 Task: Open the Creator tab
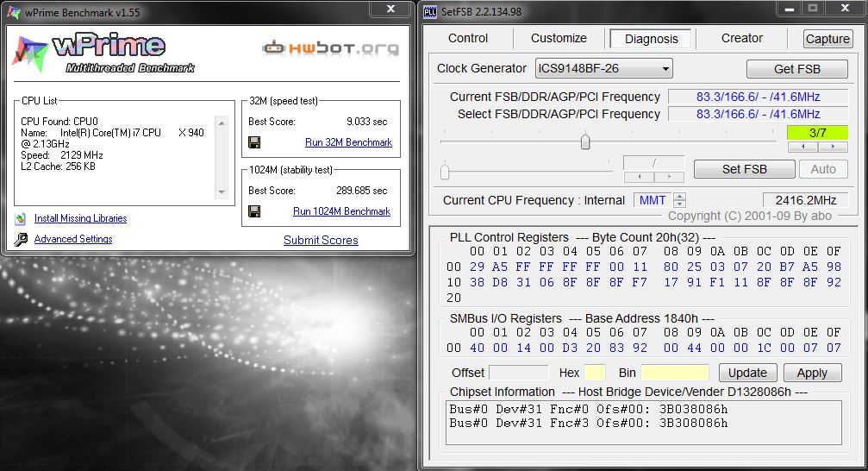tap(742, 38)
